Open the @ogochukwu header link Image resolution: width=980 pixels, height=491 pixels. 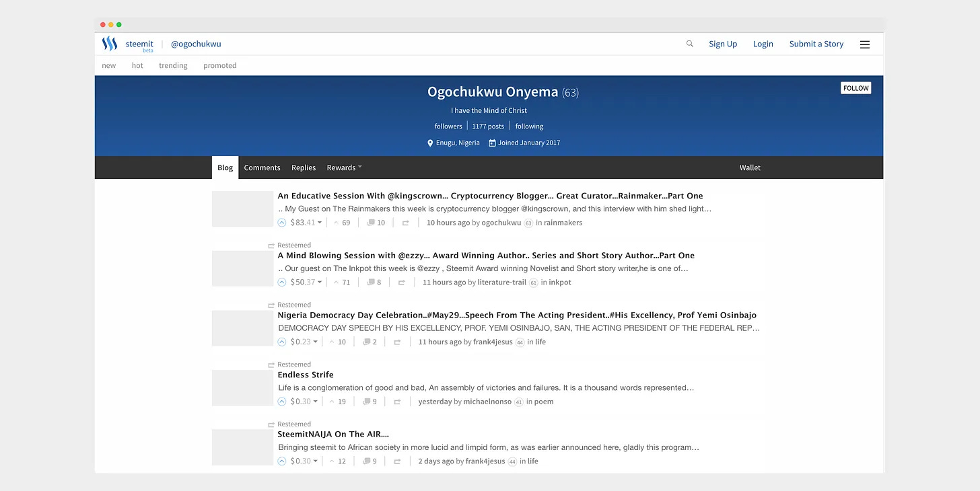point(196,44)
